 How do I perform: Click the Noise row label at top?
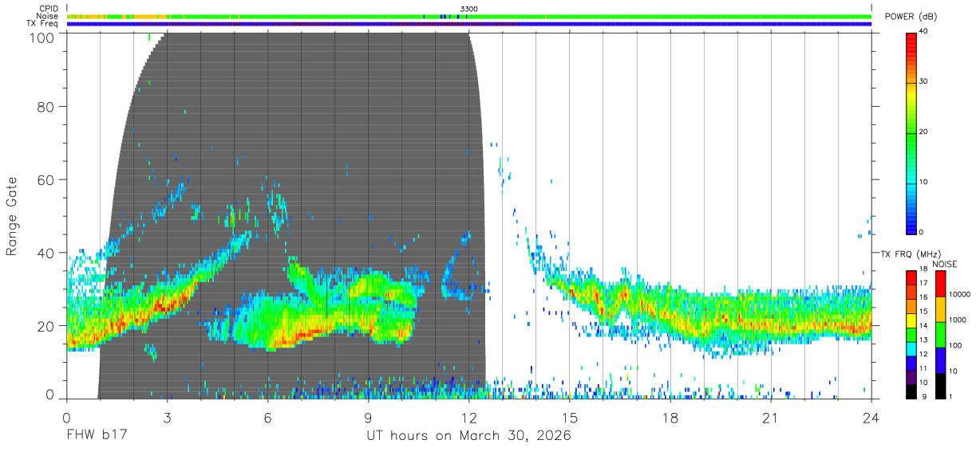coord(47,16)
